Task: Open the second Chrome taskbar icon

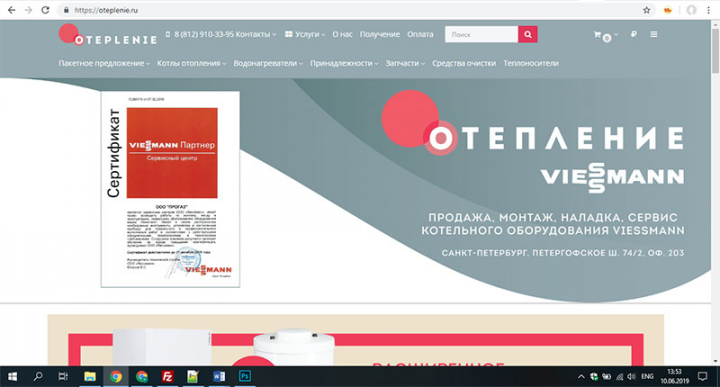Action: [142, 376]
